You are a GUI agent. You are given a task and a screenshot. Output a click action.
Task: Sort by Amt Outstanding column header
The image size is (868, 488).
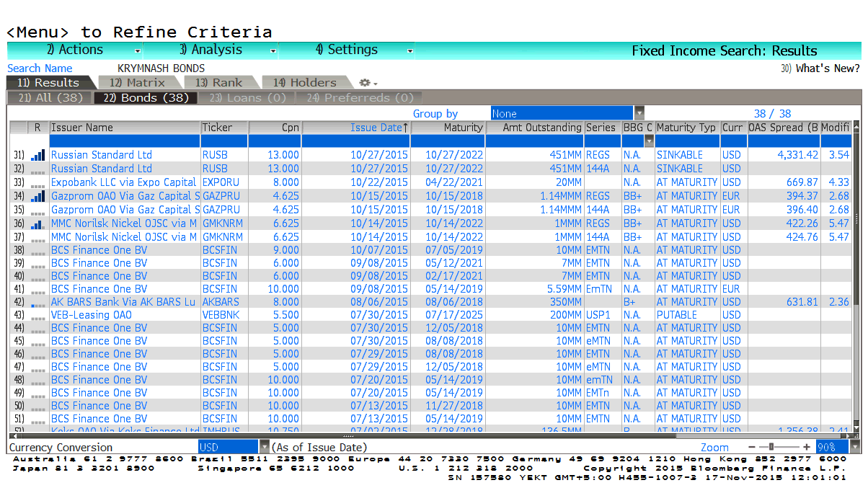(534, 128)
